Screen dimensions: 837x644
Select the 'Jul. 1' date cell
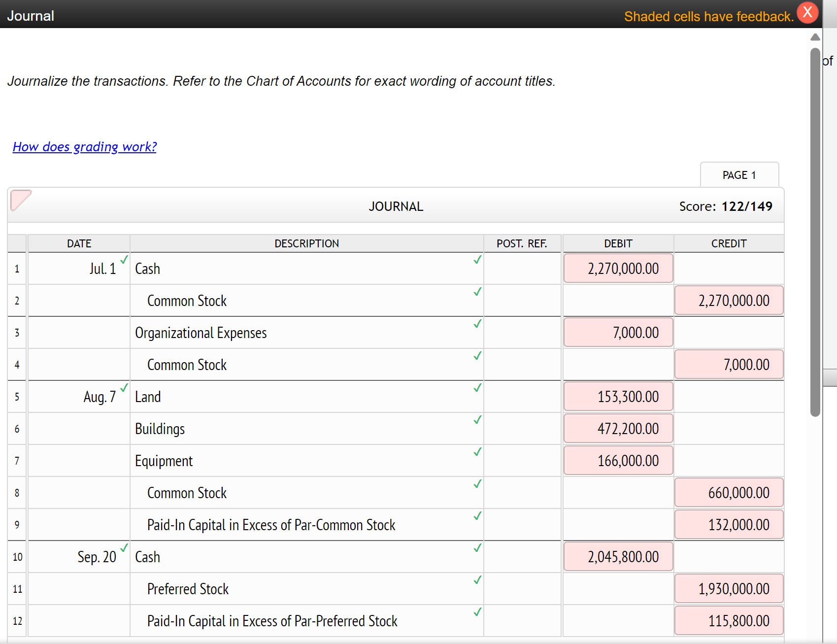point(79,269)
